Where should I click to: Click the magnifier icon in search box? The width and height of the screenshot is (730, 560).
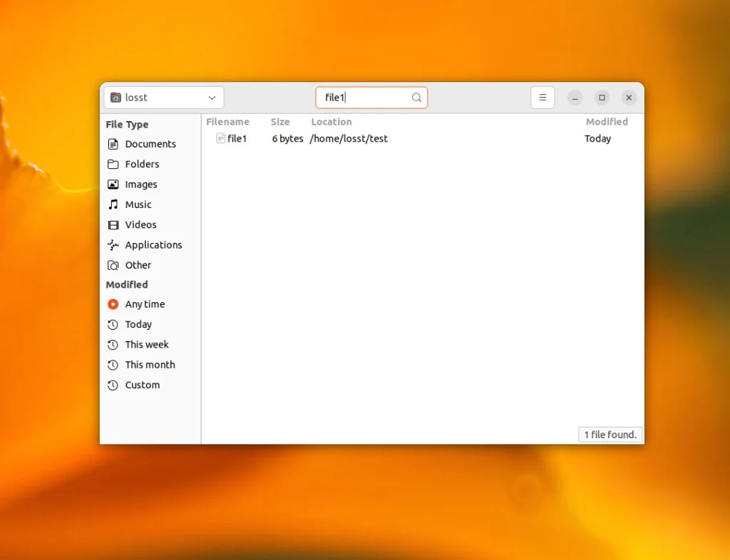416,98
